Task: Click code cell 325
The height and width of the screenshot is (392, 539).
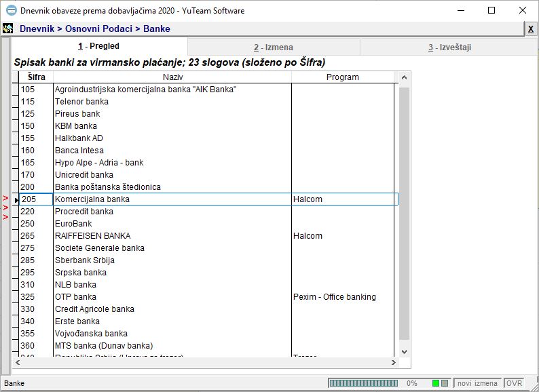Action: (36, 297)
